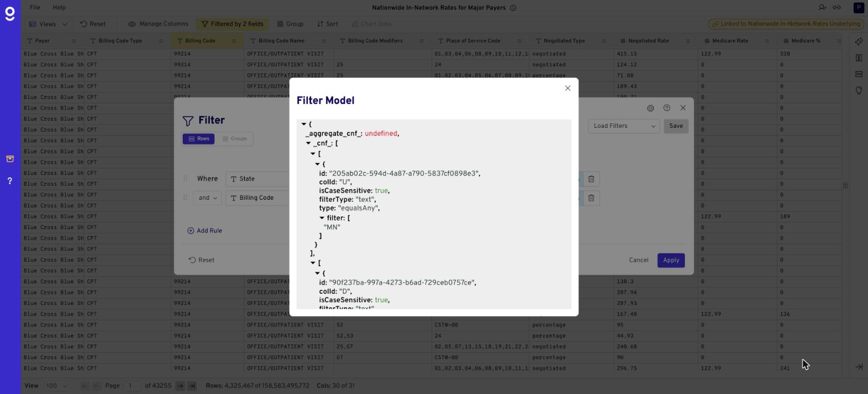868x394 pixels.
Task: Open the Filter panel settings gear
Action: [650, 108]
